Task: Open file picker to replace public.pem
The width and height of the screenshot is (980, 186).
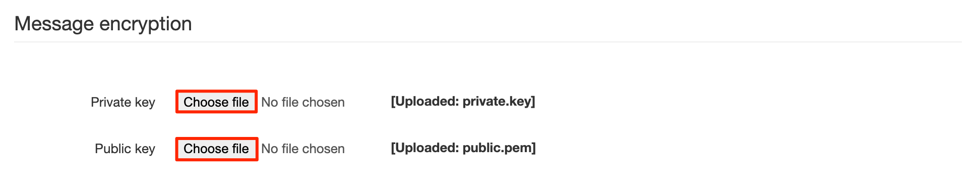Action: click(x=216, y=149)
